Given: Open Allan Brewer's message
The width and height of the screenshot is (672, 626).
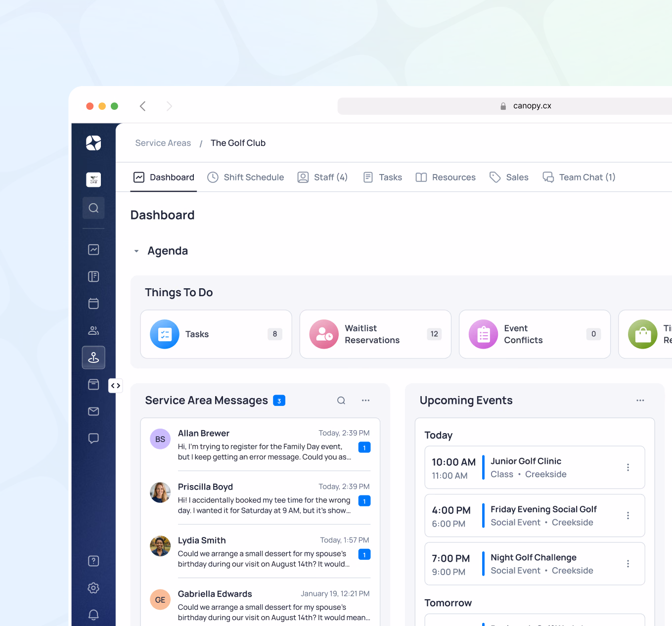Looking at the screenshot, I should [x=260, y=445].
